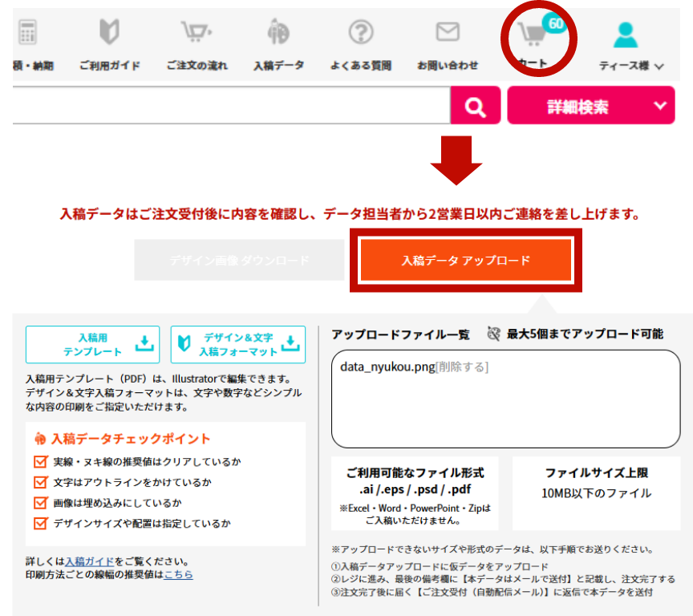Toggle 実線・ヌキ線の推奨値 checkbox

[x=41, y=462]
